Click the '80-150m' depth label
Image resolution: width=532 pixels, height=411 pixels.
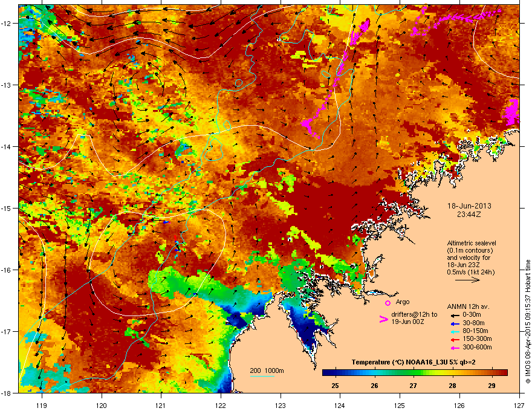coord(475,331)
